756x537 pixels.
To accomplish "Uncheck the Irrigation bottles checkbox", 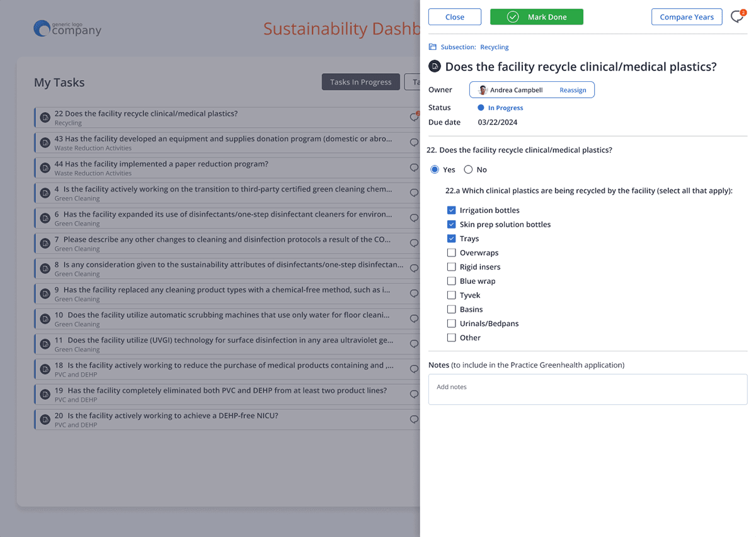I will 451,210.
